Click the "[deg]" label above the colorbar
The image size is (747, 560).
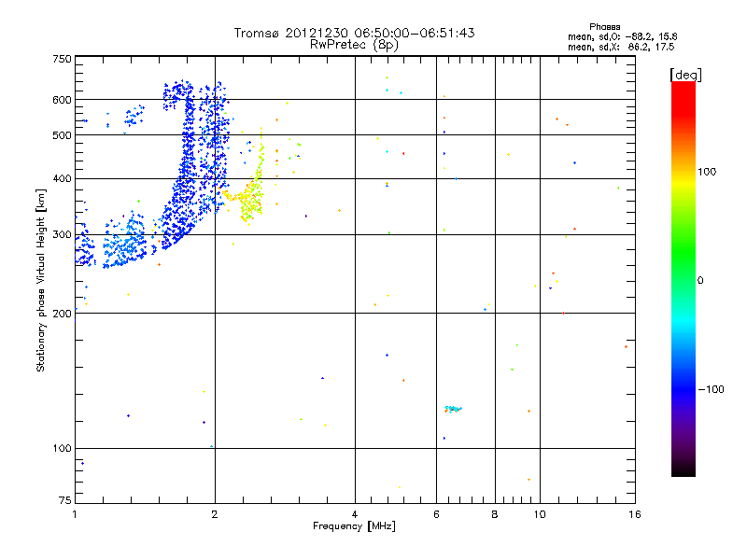(685, 75)
